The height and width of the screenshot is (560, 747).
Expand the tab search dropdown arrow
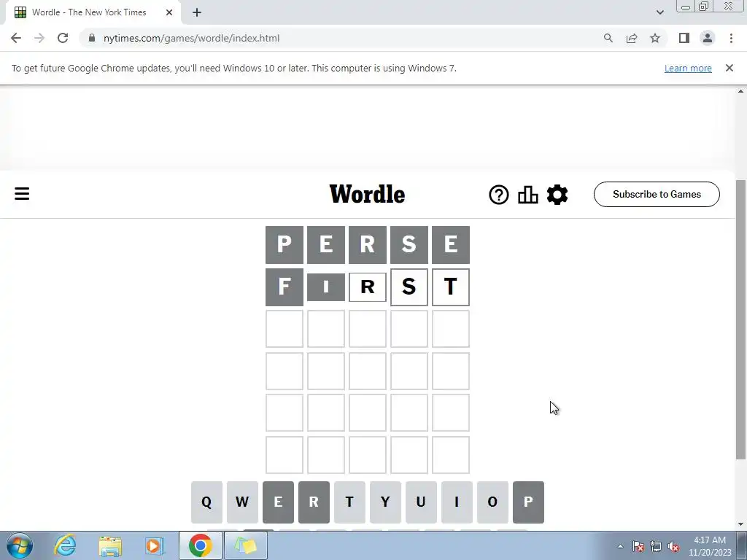[x=659, y=12]
